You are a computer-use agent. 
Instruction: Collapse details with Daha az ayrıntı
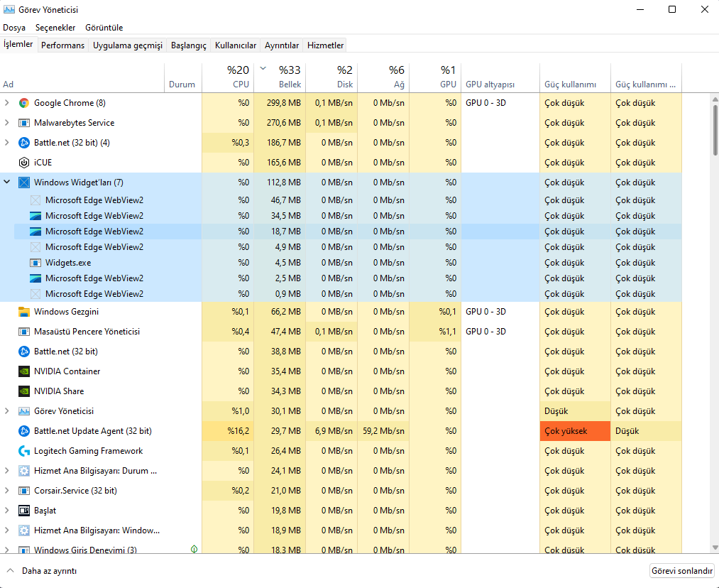tap(41, 571)
